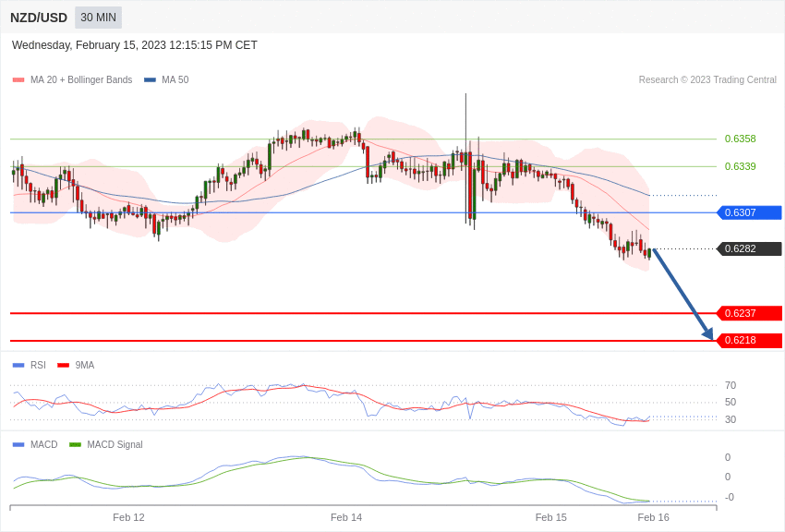The width and height of the screenshot is (785, 532).
Task: Click the RSI legend label
Action: [38, 365]
